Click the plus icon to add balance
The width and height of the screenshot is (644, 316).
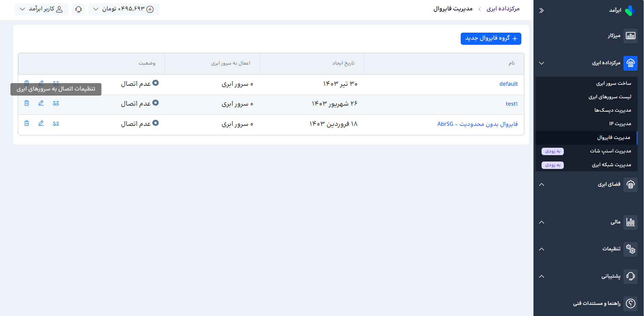(150, 9)
